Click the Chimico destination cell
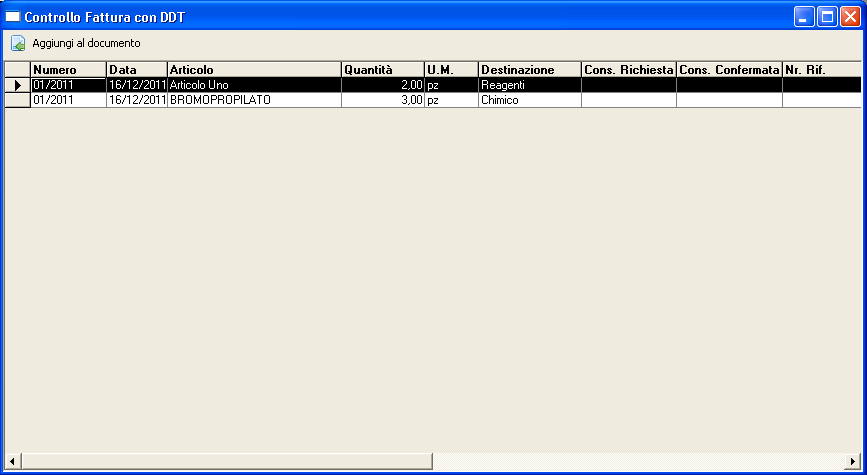Image resolution: width=867 pixels, height=475 pixels. click(529, 101)
